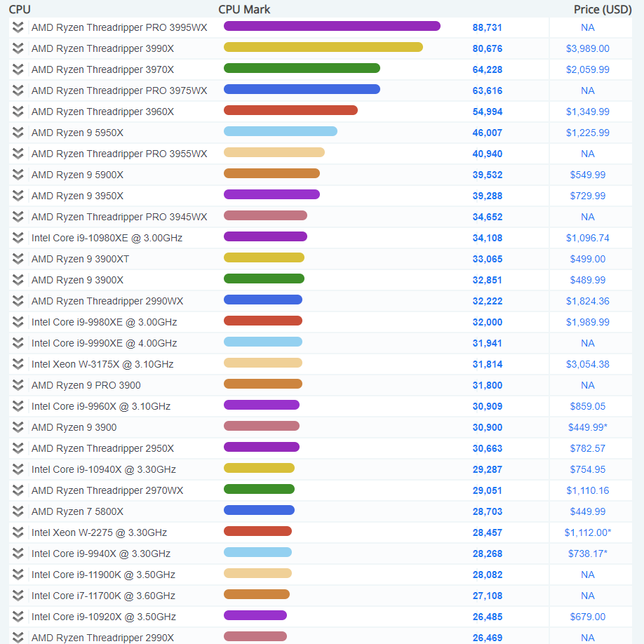Open the Intel Xeon W-3175X @ 3.10GHz link
This screenshot has width=644, height=644.
(x=102, y=364)
